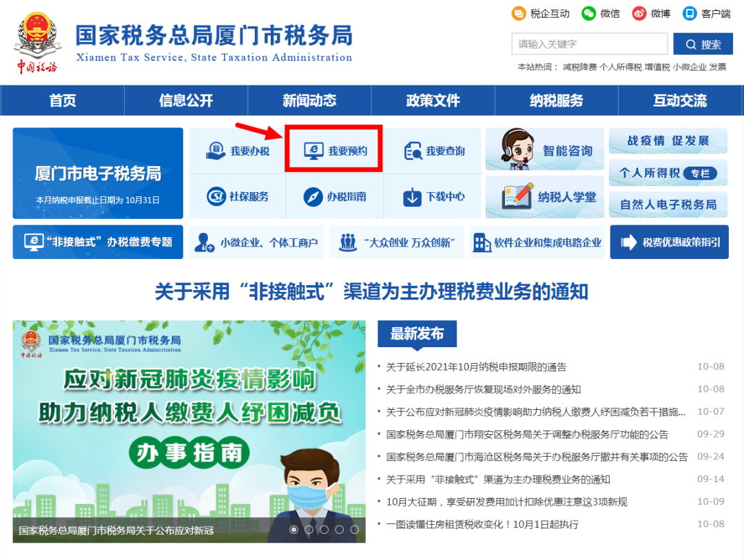Switch to the 最新发布 tab

pos(417,333)
